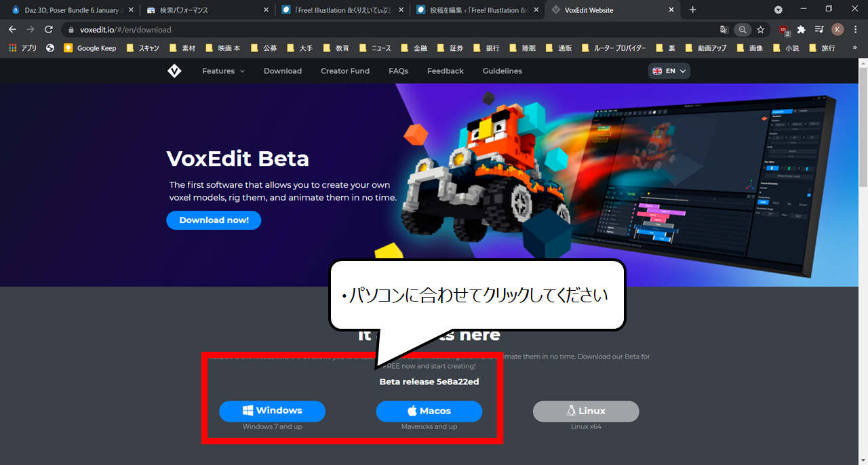Open the EN language selector
This screenshot has width=868, height=465.
pyautogui.click(x=669, y=71)
